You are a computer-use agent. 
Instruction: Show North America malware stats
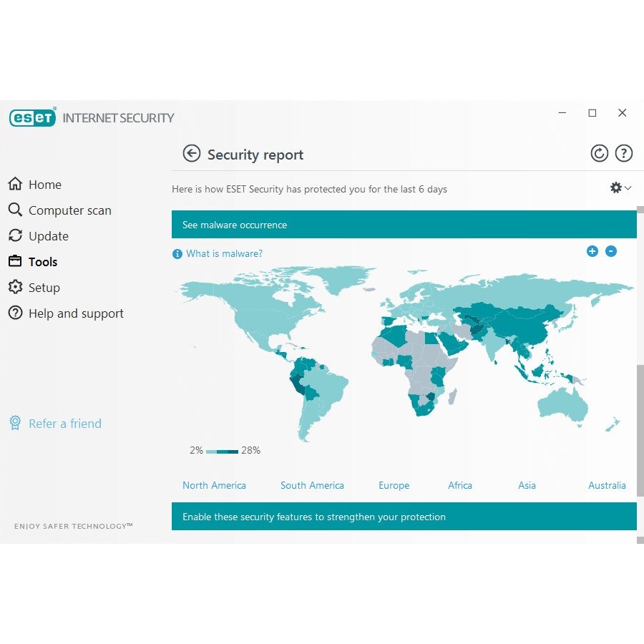pos(214,485)
